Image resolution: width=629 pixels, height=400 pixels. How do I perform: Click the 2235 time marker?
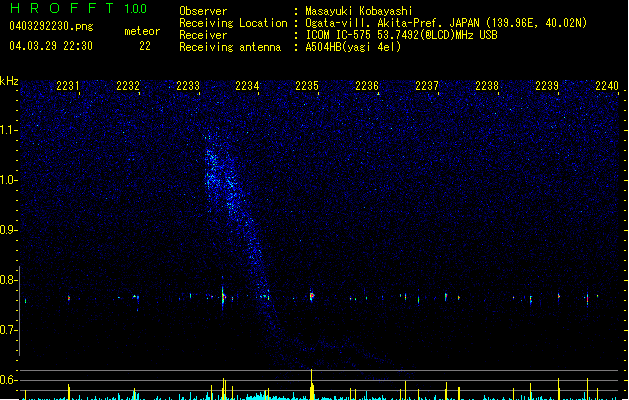coord(307,86)
